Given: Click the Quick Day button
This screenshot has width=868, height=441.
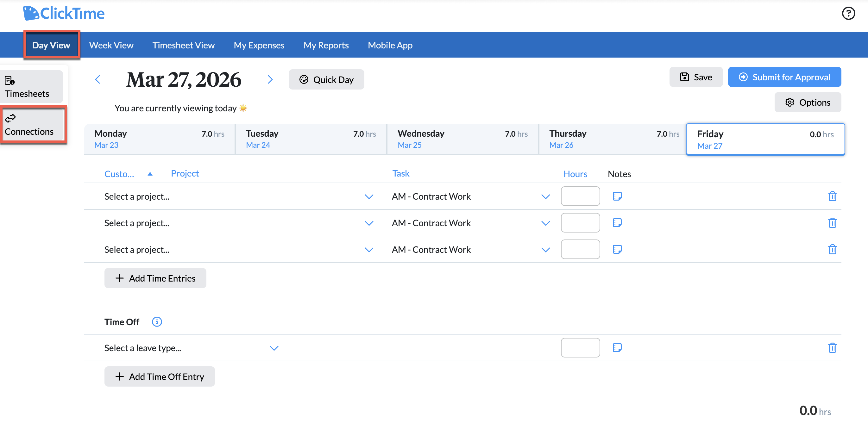Looking at the screenshot, I should [326, 79].
